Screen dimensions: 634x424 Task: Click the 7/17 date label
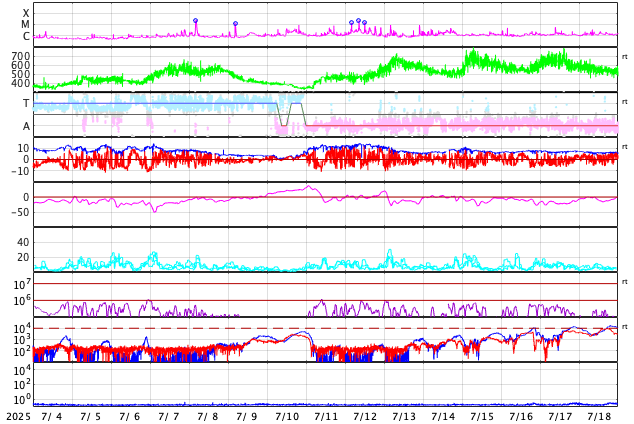pos(560,417)
